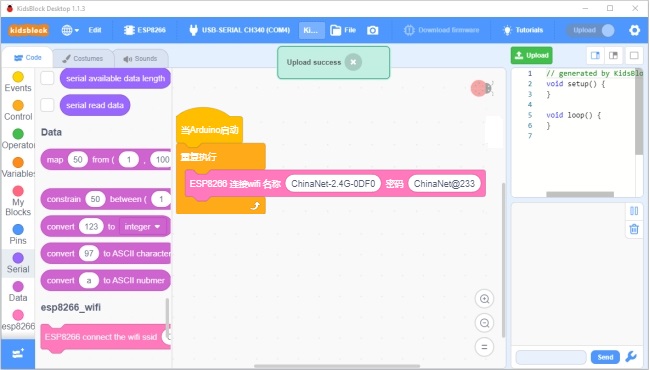Open settings gear icon
Screen dimensions: 650x370
tap(634, 30)
